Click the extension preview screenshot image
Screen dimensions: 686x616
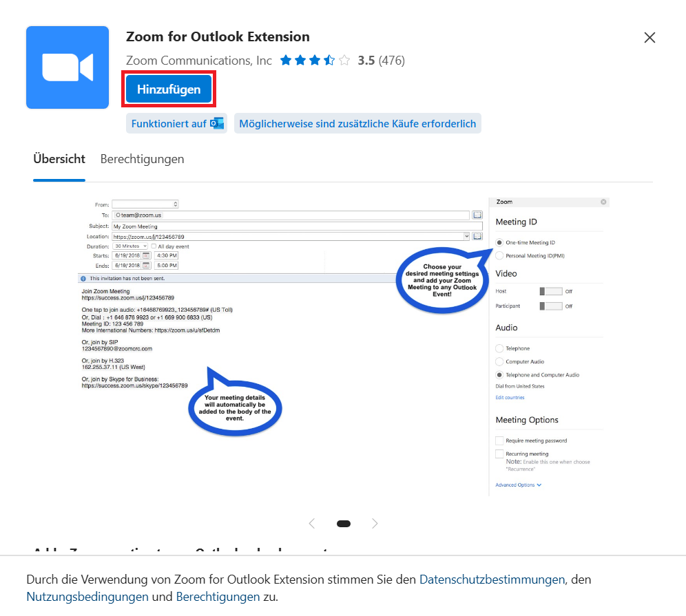click(x=344, y=347)
